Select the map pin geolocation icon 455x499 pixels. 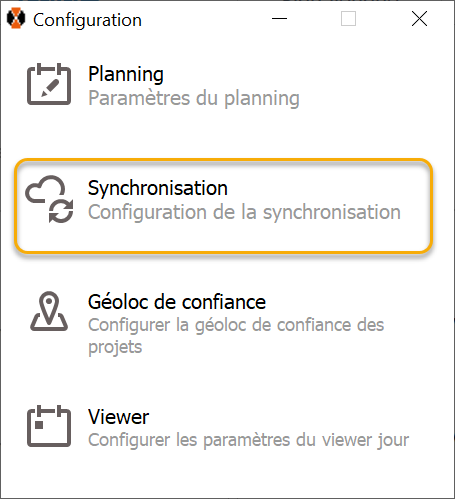tap(49, 311)
